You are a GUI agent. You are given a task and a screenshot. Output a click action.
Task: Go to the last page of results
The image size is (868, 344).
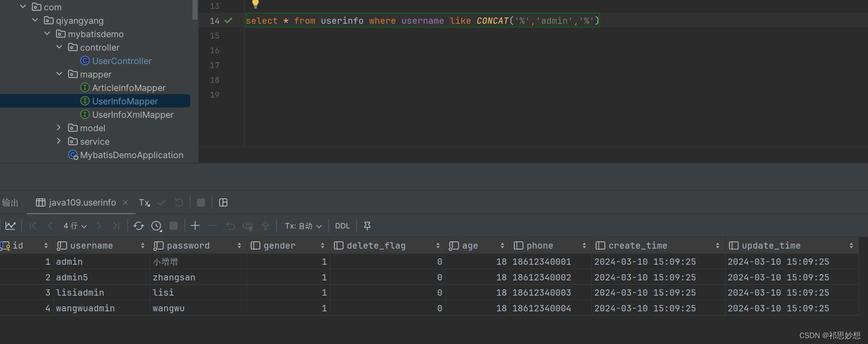tap(116, 226)
